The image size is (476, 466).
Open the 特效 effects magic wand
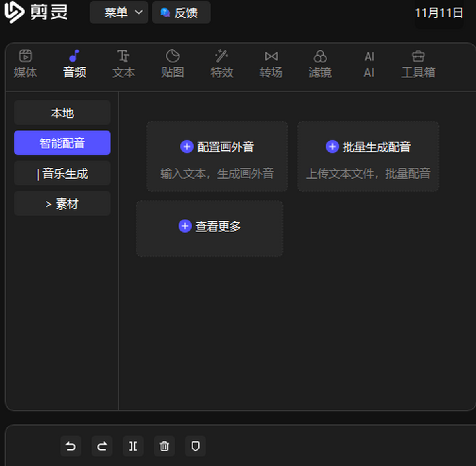(x=222, y=64)
